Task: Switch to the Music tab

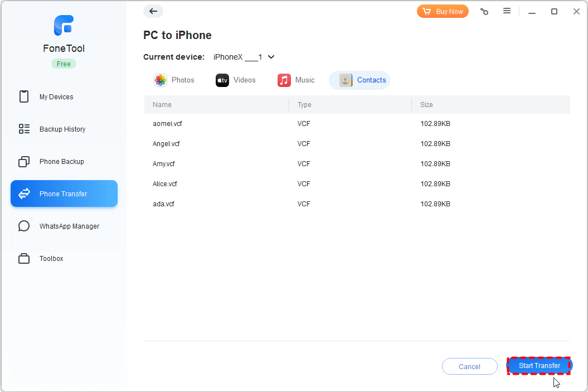Action: point(297,80)
